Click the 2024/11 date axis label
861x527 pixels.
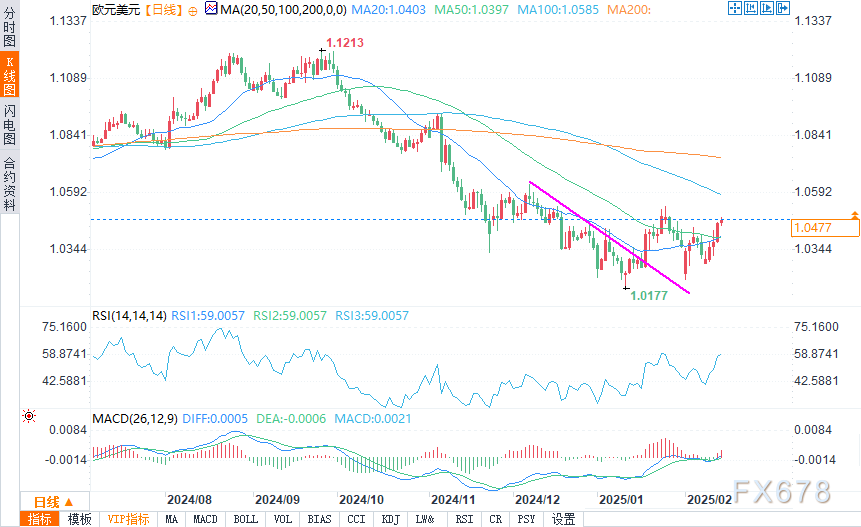click(453, 500)
